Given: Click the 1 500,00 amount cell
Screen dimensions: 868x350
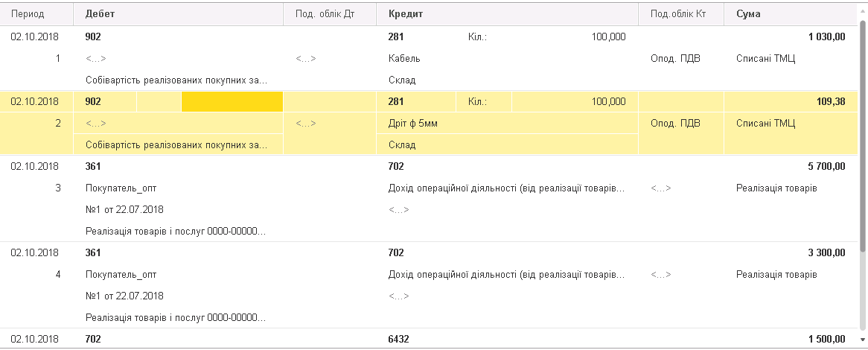Looking at the screenshot, I should [x=826, y=339].
